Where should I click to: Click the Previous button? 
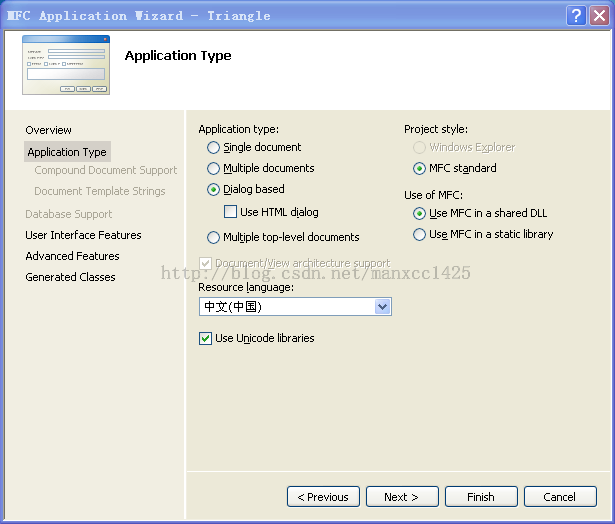click(x=323, y=497)
